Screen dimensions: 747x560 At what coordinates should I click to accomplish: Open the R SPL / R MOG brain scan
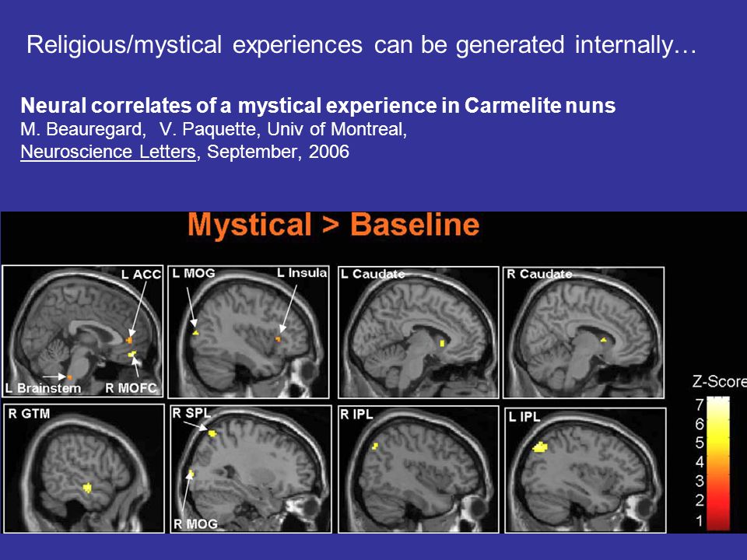click(x=251, y=469)
